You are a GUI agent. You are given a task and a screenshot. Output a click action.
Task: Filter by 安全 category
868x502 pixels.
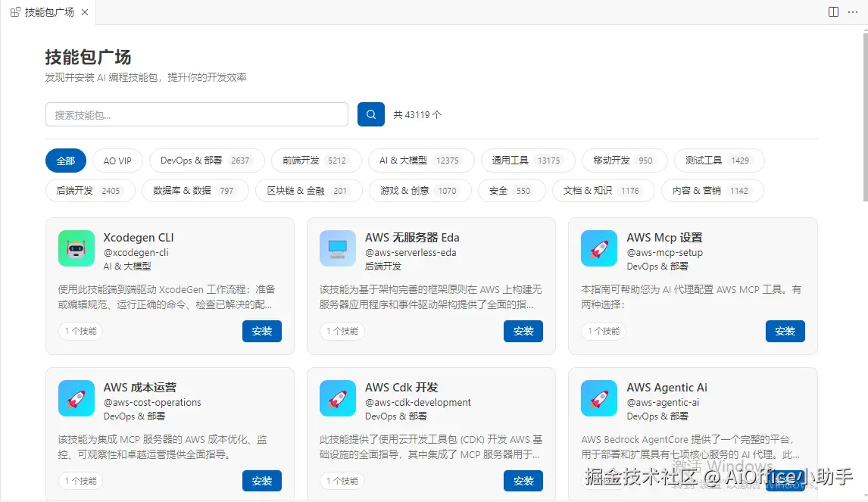point(511,190)
